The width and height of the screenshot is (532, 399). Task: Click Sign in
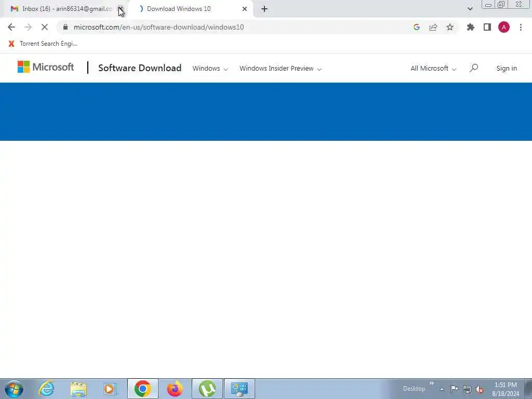[x=507, y=68]
